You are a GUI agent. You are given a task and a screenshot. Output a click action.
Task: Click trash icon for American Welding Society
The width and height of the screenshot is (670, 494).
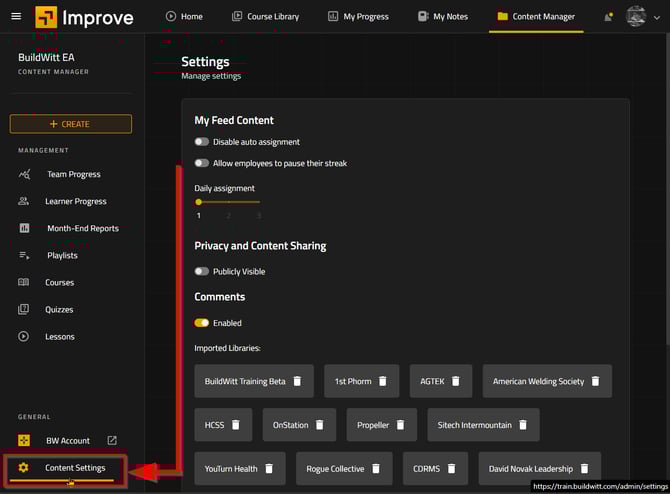point(595,381)
